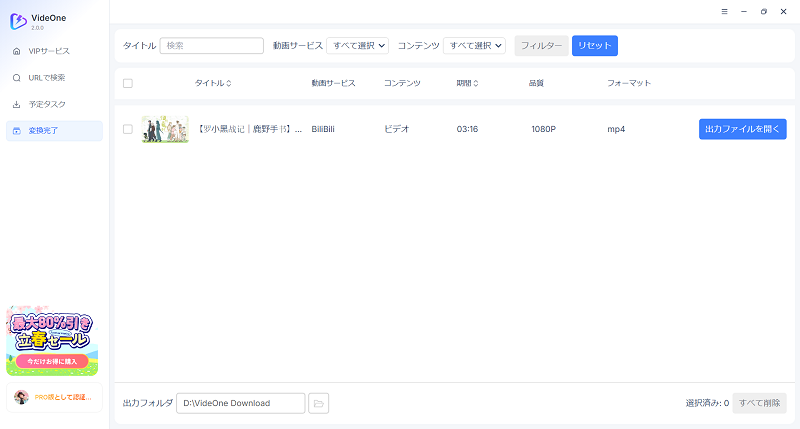Screen dimensions: 800x429
Task: Open the VIPサービス sidebar item
Action: click(x=54, y=51)
